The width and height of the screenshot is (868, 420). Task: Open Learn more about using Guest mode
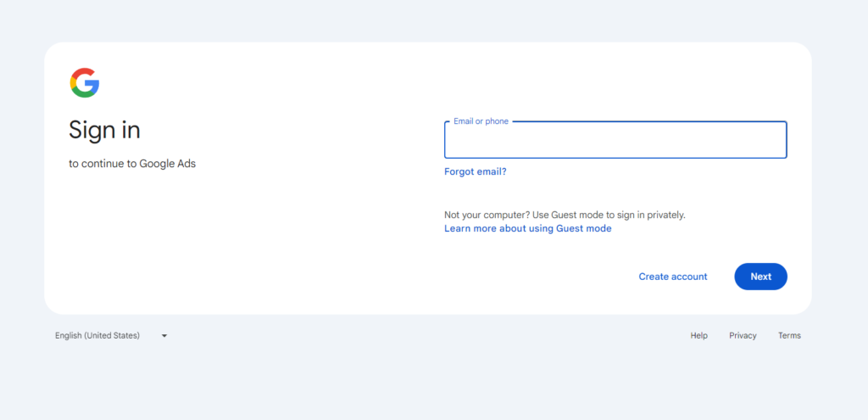click(x=527, y=228)
